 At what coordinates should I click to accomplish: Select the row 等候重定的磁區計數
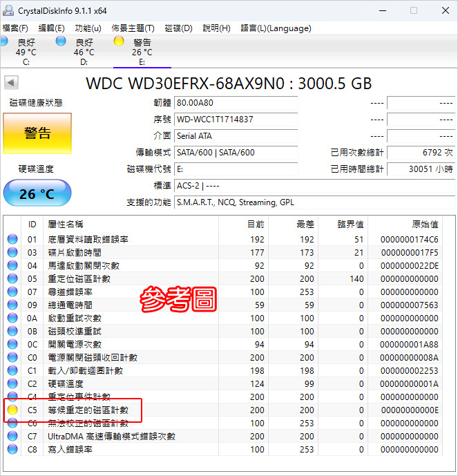(x=223, y=410)
